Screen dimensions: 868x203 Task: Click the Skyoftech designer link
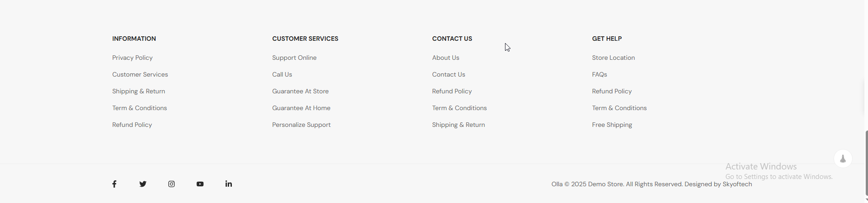(737, 184)
